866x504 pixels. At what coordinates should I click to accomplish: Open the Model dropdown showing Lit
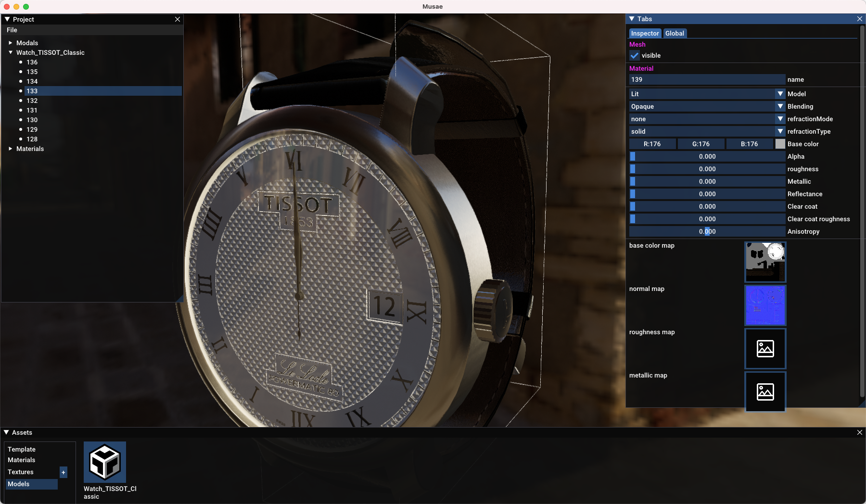coord(707,94)
